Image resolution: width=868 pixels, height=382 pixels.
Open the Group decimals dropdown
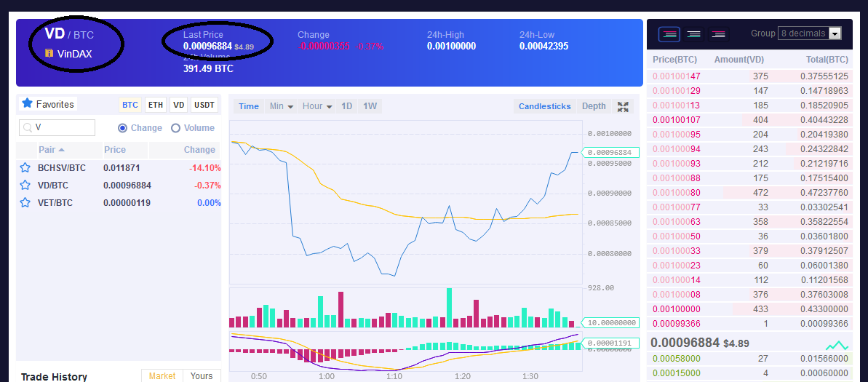click(x=810, y=33)
